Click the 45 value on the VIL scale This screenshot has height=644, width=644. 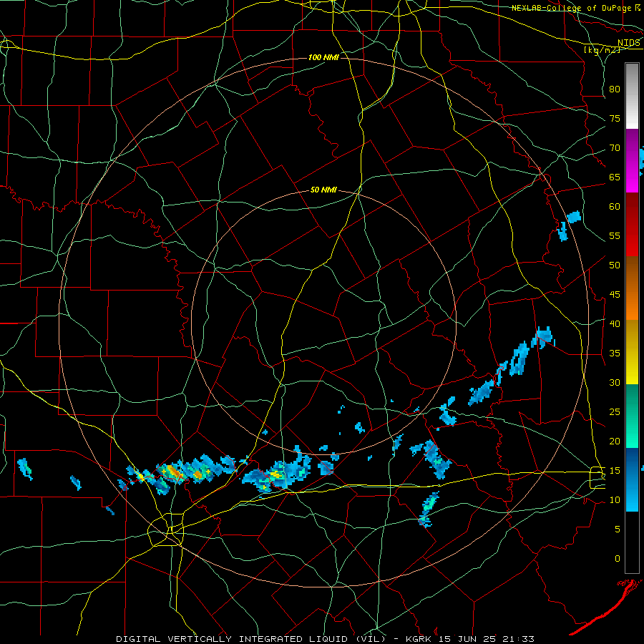[615, 295]
